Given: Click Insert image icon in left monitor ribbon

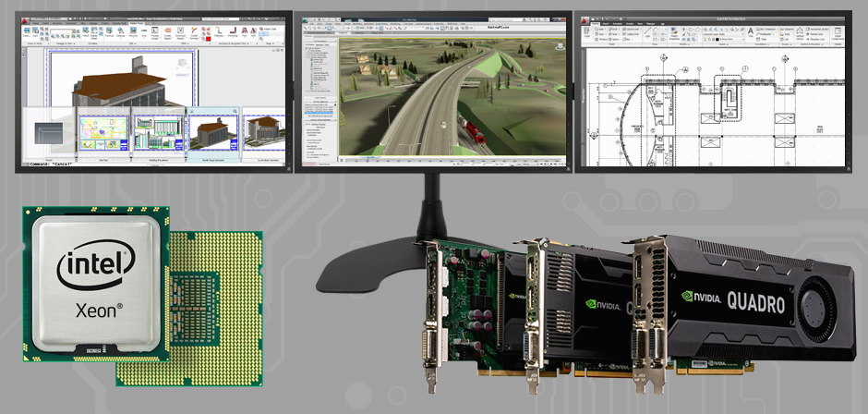Looking at the screenshot, I should point(27,30).
